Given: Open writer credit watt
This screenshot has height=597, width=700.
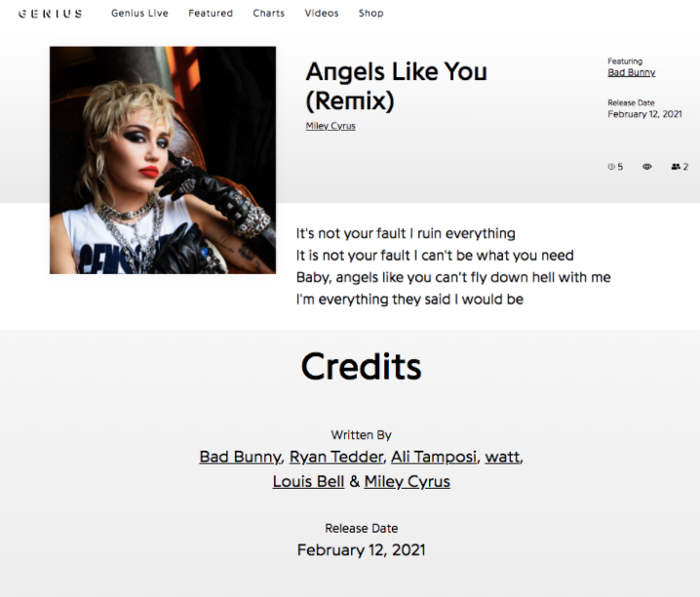Looking at the screenshot, I should pos(503,457).
